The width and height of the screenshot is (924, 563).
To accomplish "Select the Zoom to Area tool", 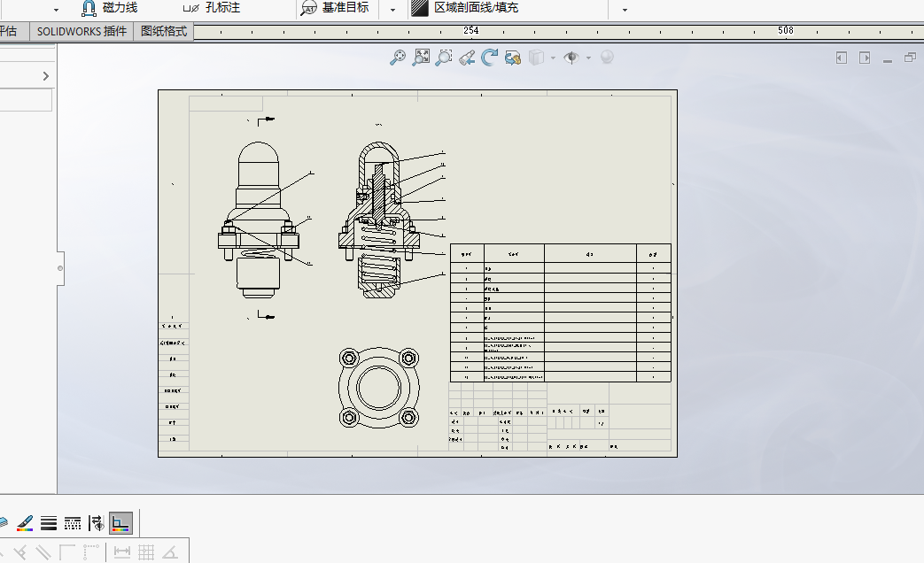I will tap(443, 57).
